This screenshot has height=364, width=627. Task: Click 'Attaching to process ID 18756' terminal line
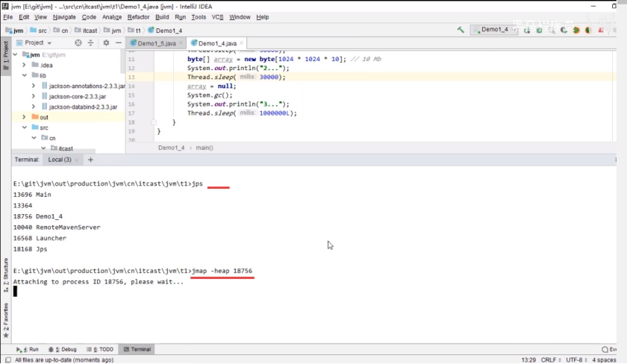tap(99, 282)
